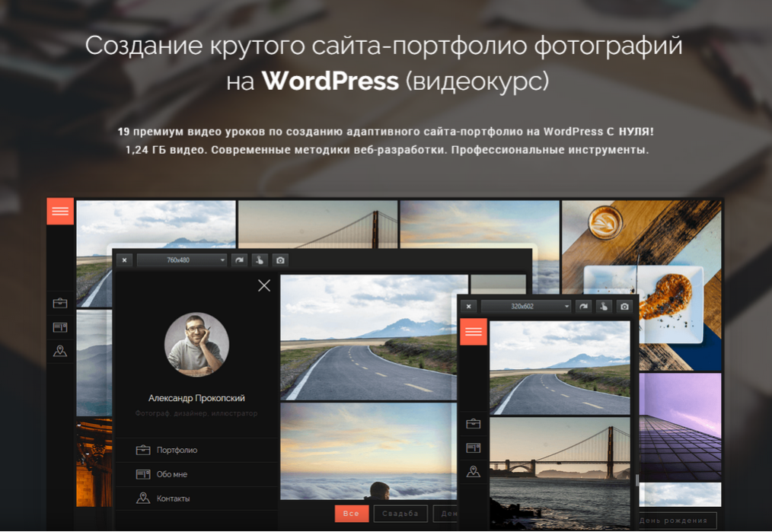Open the orange hamburger menu in the desktop view

coord(60,212)
